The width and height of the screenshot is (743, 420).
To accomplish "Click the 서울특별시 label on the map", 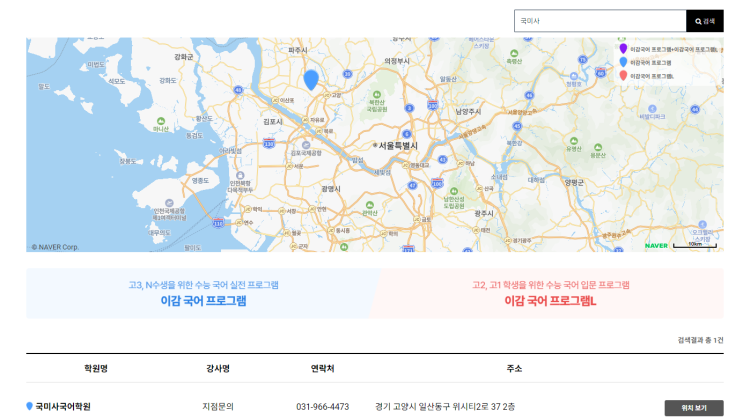I will point(398,146).
